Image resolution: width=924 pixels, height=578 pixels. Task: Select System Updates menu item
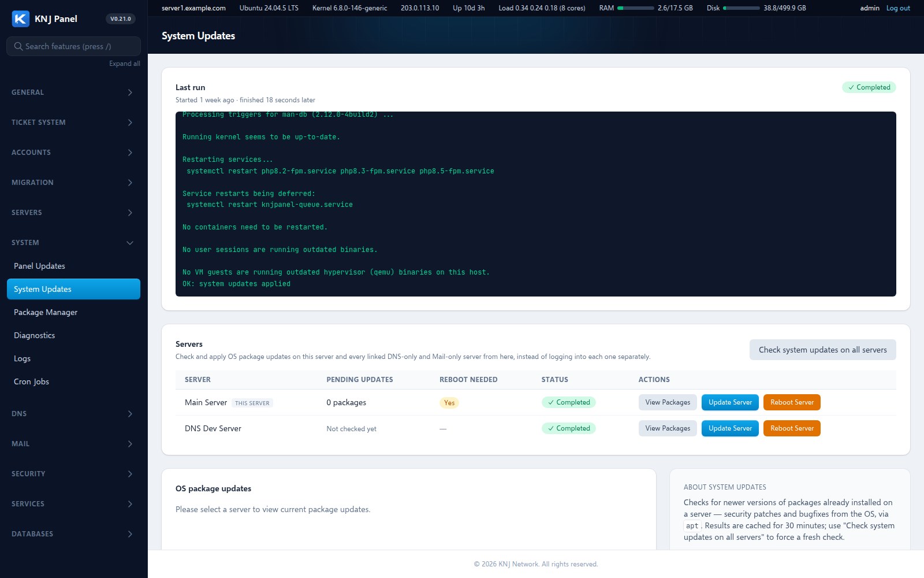click(x=74, y=289)
